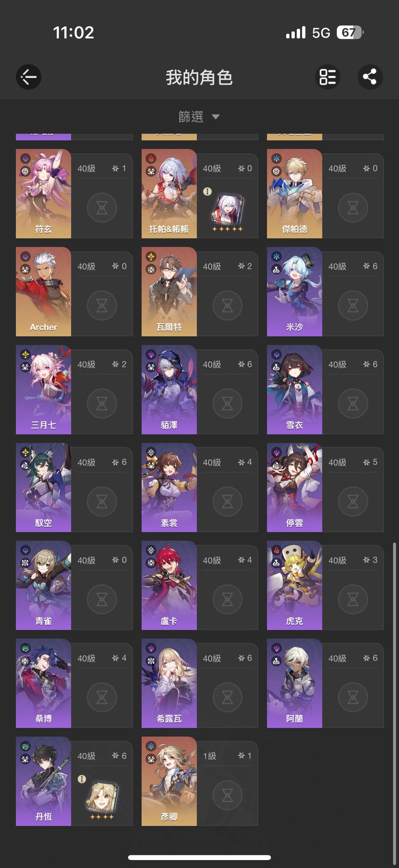
Task: Select the Archer character card
Action: 74,292
